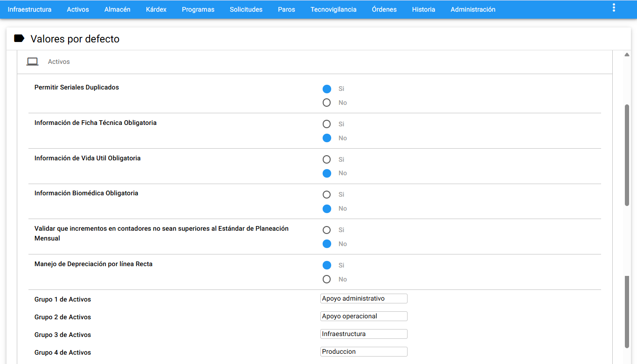Select No for Información de Ficha Técnica Obligatoria
The height and width of the screenshot is (364, 637).
point(327,138)
